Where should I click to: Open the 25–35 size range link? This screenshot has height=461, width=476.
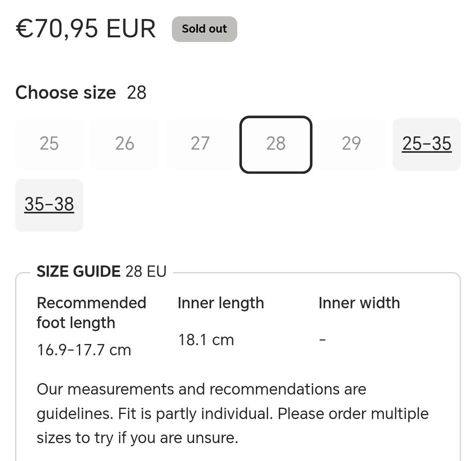(x=426, y=144)
